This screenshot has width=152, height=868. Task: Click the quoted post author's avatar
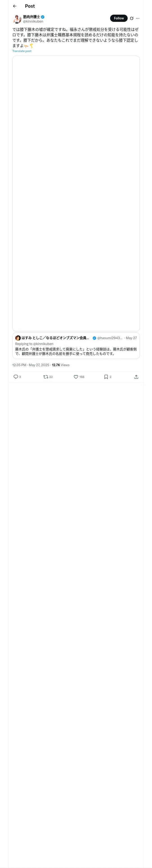pos(18,338)
